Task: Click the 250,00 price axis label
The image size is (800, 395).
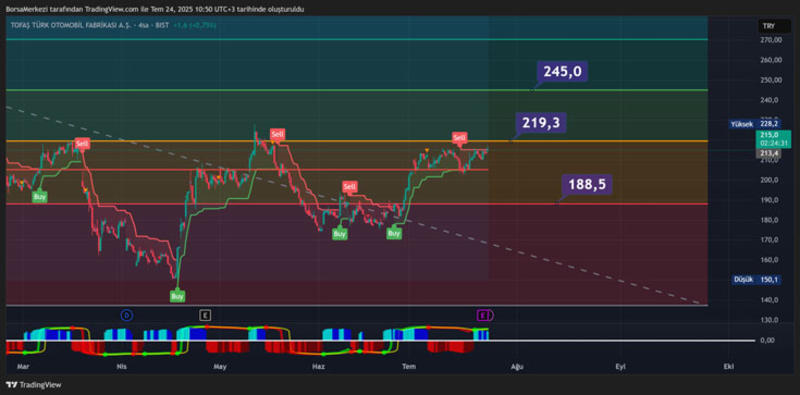Action: coord(771,80)
